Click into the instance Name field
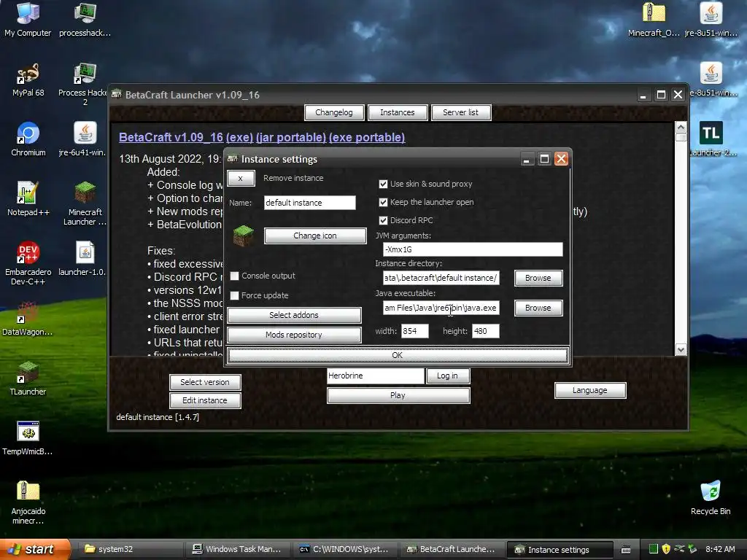This screenshot has width=747, height=560. pos(309,203)
